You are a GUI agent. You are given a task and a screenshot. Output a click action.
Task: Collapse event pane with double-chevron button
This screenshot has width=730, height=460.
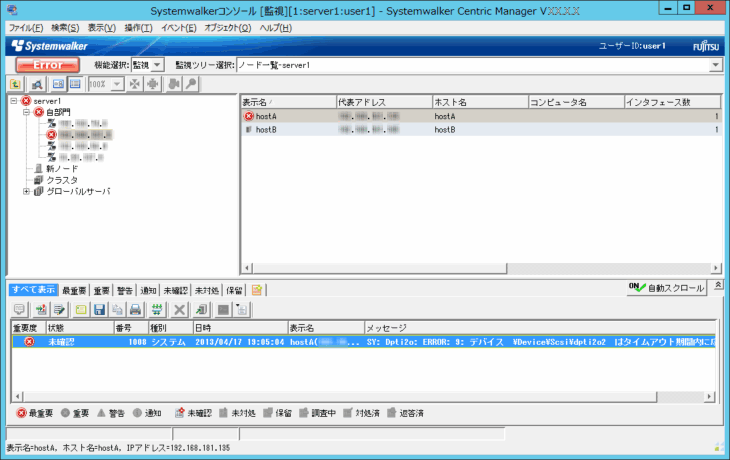[718, 284]
